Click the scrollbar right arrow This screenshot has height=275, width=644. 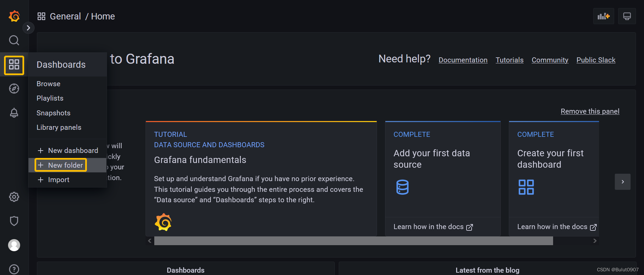coord(595,241)
